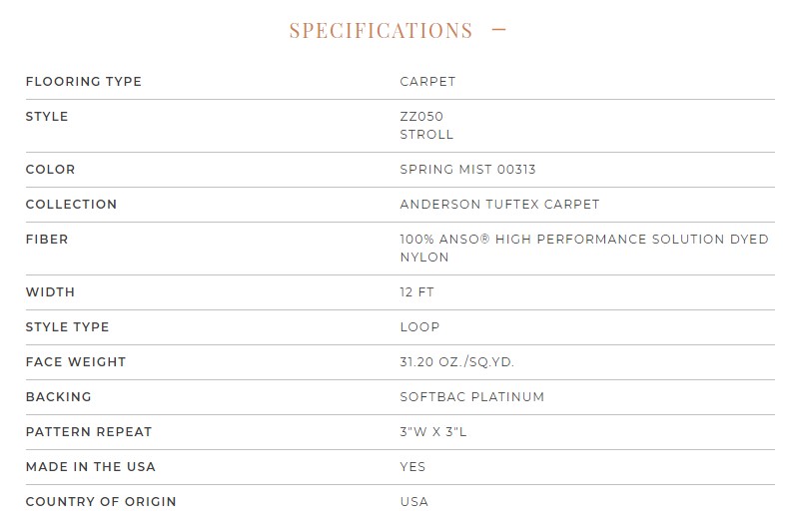
Task: Click the Pattern Repeat label
Action: click(89, 432)
